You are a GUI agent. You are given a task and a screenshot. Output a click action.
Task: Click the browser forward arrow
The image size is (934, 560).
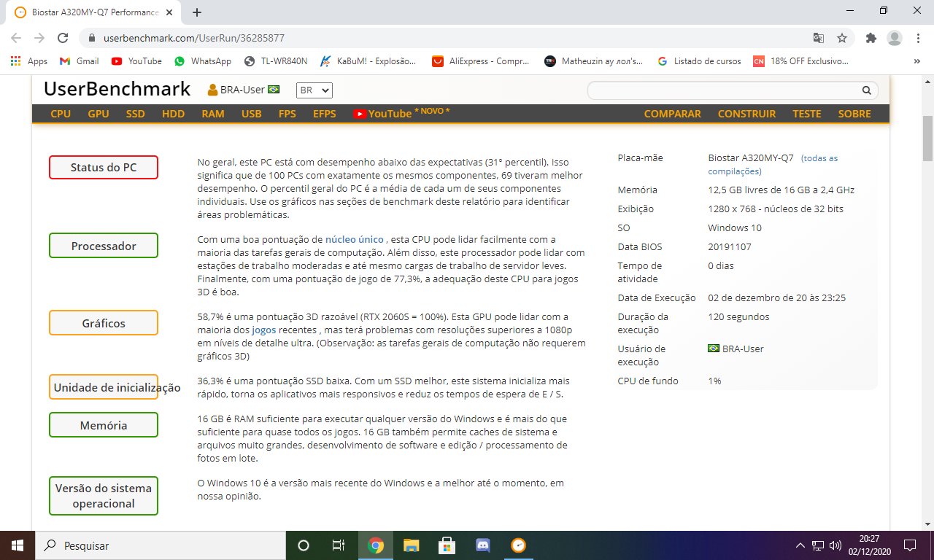(39, 38)
